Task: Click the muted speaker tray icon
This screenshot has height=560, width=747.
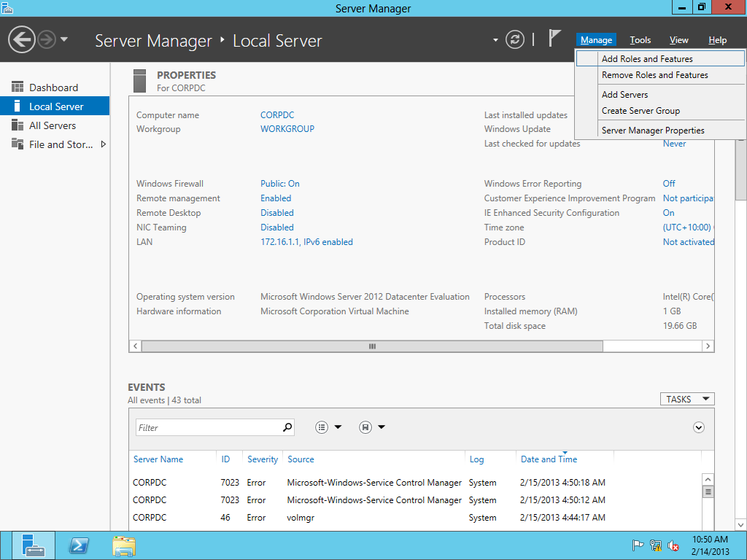Action: tap(673, 545)
